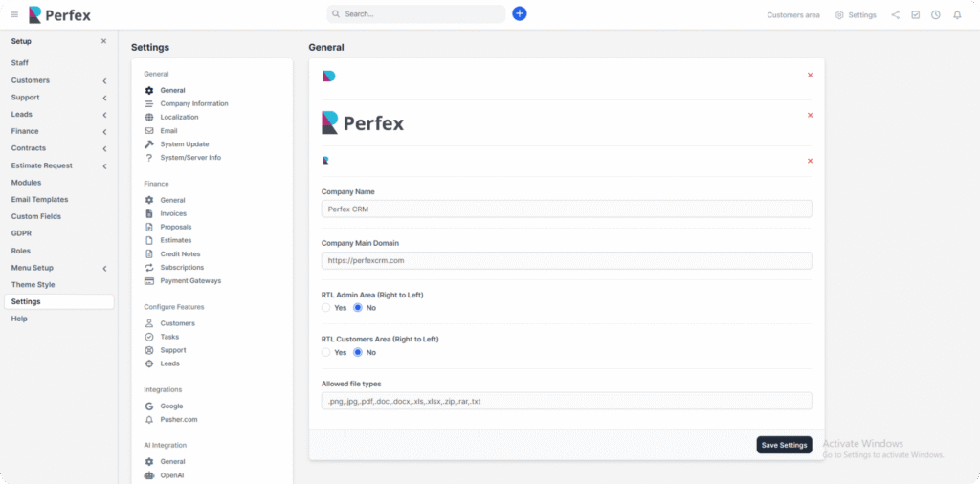Click the Localization globe icon
980x484 pixels.
point(148,118)
